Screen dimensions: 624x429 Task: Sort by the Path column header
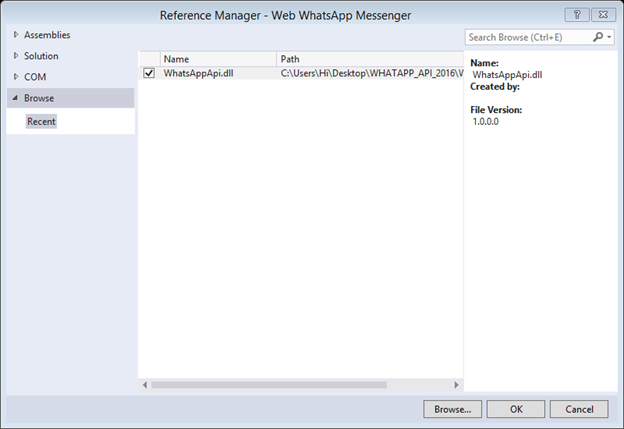[x=368, y=59]
